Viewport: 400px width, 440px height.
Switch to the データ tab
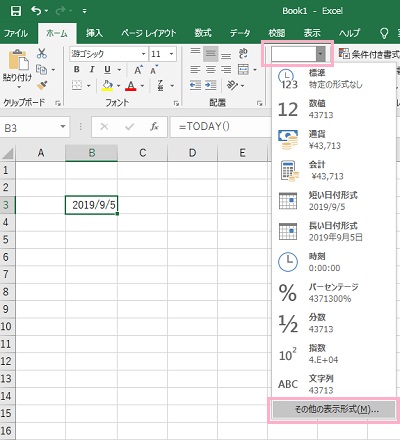(240, 33)
